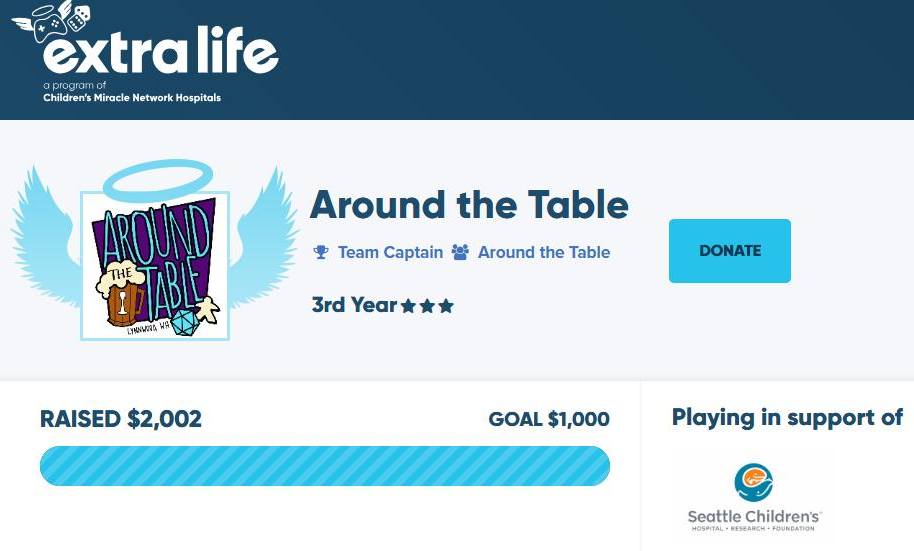Click the Extra Life logo
Screen dimensions: 914x551
(145, 52)
